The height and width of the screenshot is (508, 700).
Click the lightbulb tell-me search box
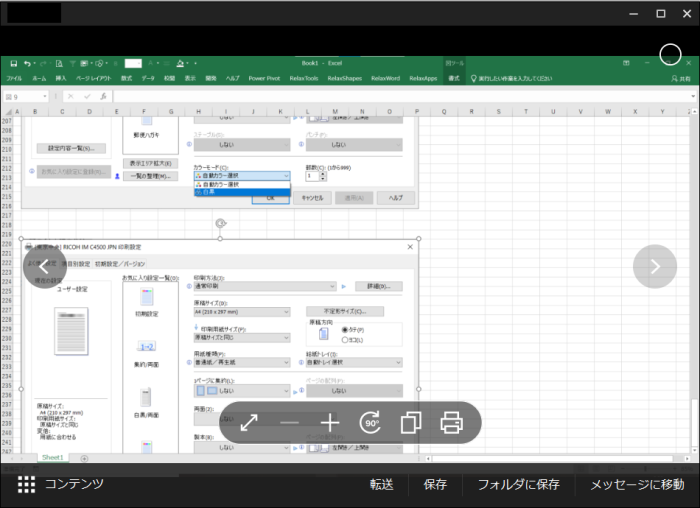pyautogui.click(x=512, y=79)
